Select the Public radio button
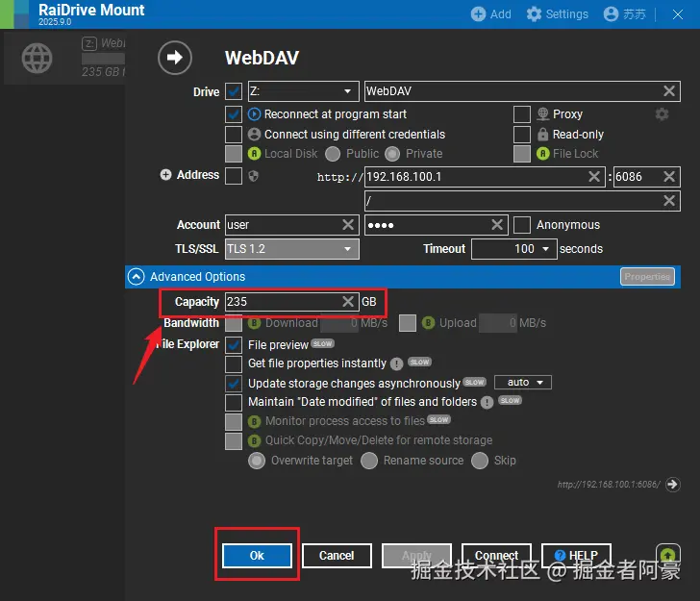Screen dimensions: 700x601 pos(333,154)
